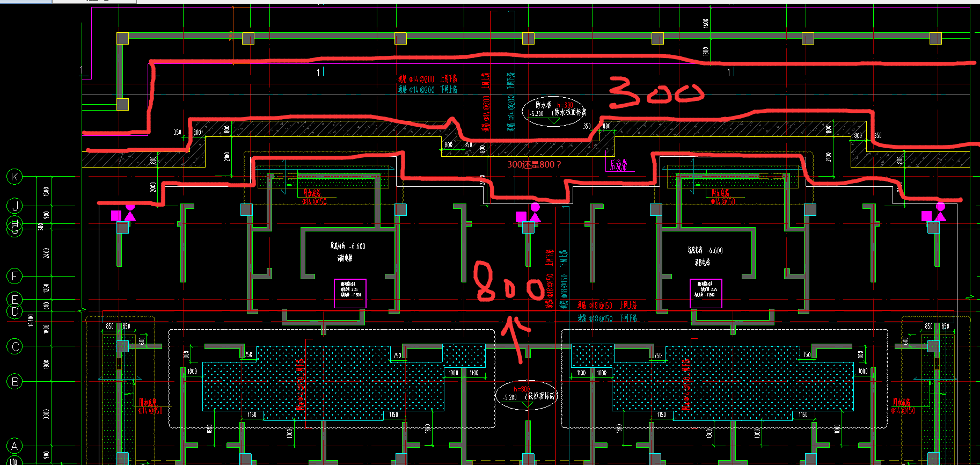Click the "1600" dimension at top right

(x=706, y=23)
